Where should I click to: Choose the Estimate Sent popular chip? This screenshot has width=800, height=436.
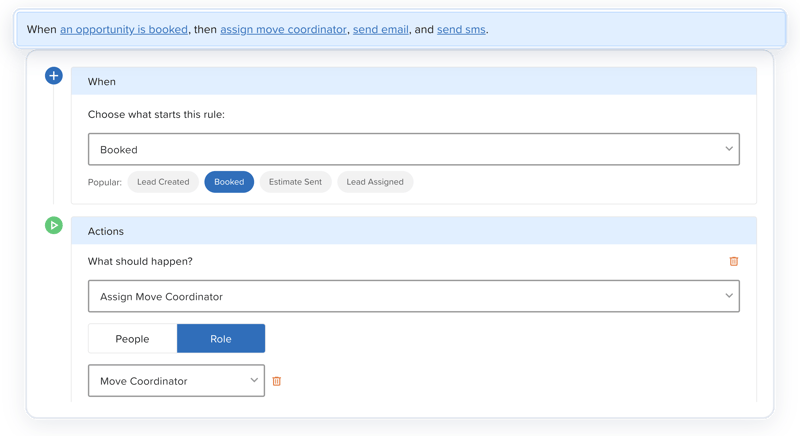click(295, 182)
